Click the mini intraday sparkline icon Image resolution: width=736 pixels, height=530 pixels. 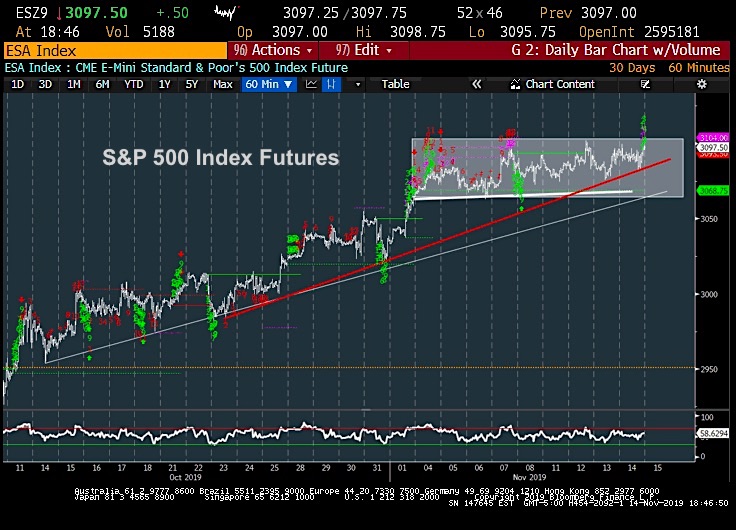point(226,13)
